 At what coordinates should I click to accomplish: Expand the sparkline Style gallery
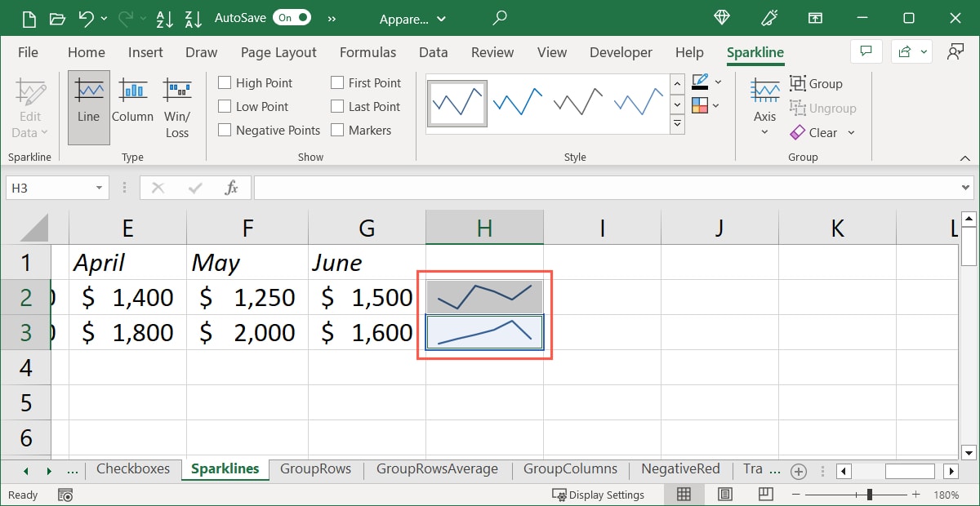tap(677, 124)
